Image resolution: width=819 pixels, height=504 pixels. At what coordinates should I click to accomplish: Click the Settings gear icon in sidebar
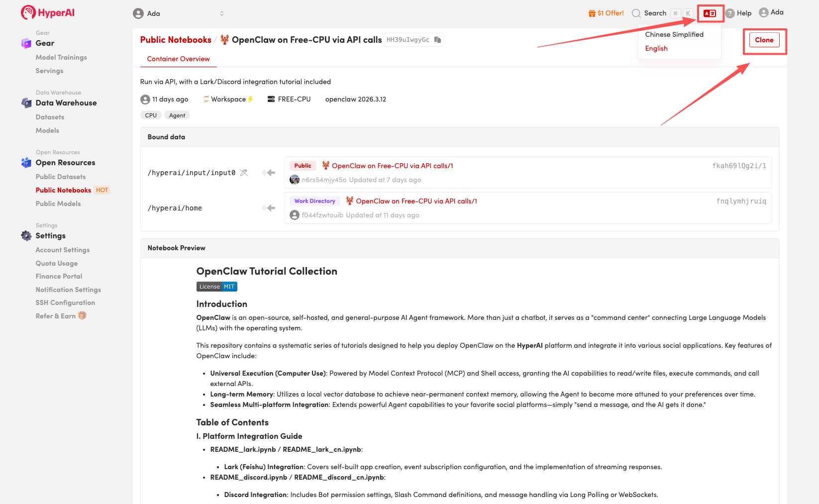click(x=26, y=236)
